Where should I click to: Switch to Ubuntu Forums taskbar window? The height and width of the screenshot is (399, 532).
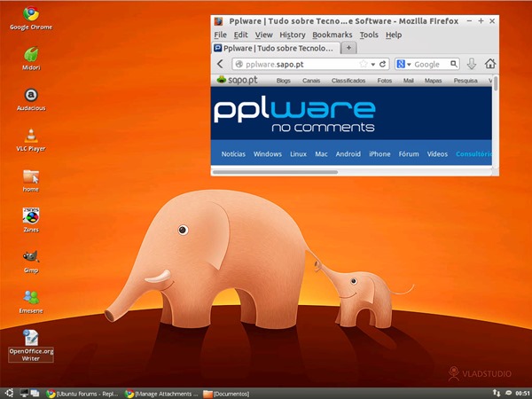point(82,394)
